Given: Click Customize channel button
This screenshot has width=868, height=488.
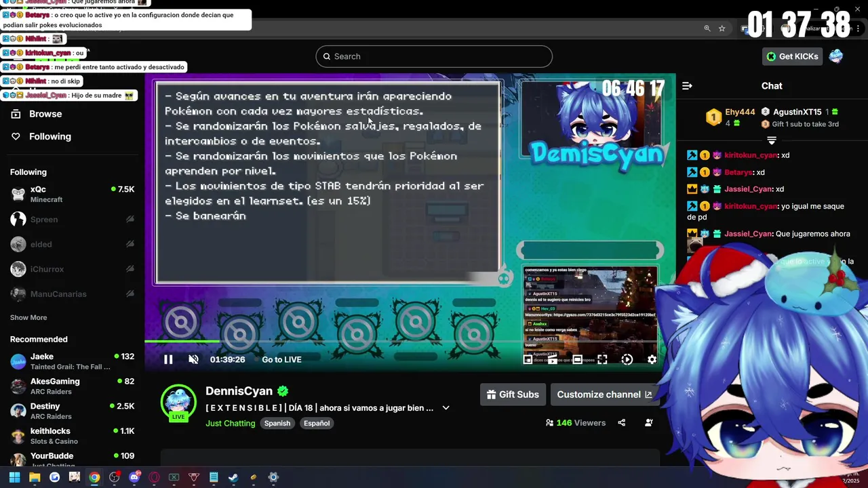Looking at the screenshot, I should point(604,394).
